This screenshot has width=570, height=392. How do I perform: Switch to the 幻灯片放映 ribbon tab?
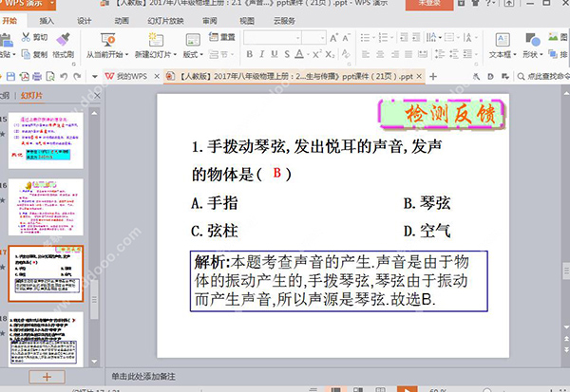(165, 21)
